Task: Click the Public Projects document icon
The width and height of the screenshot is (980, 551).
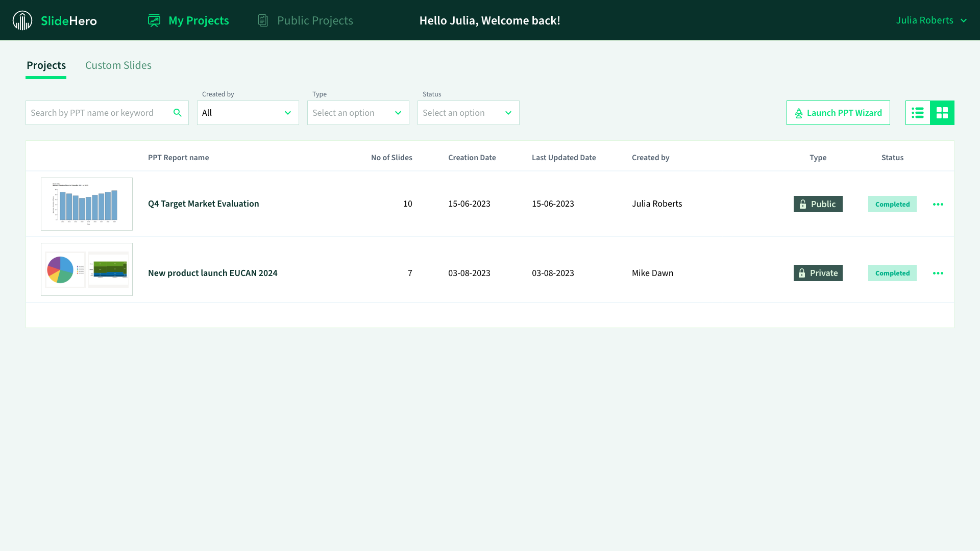Action: click(263, 20)
